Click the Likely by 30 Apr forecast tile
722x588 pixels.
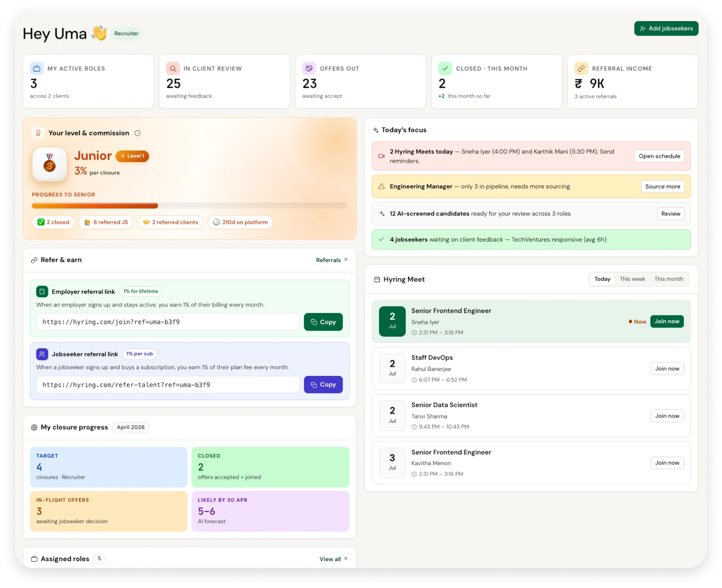tap(271, 512)
